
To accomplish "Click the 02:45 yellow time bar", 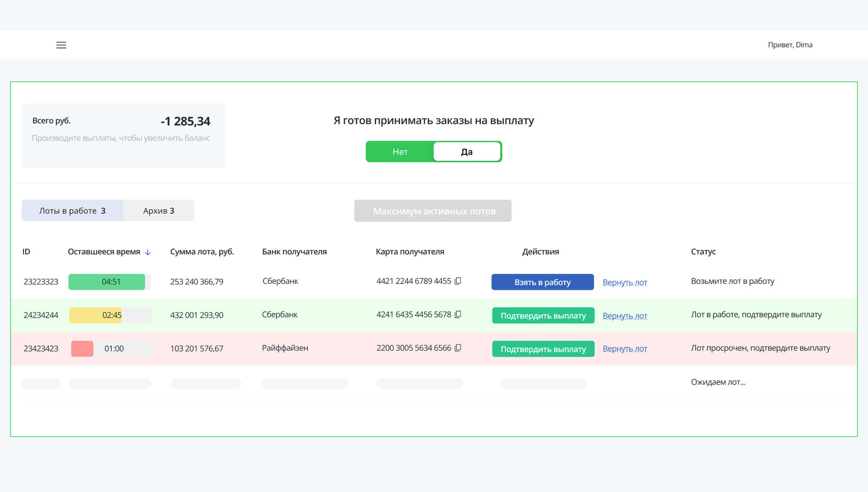I will click(96, 315).
